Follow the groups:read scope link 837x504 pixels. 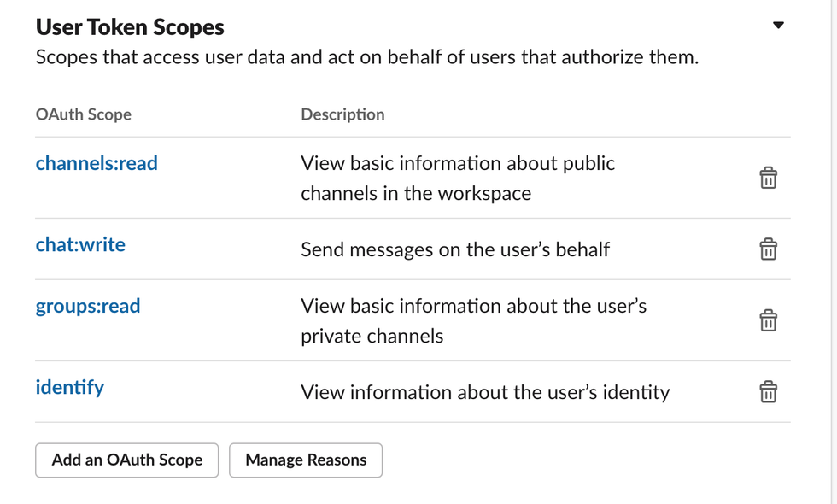click(88, 306)
